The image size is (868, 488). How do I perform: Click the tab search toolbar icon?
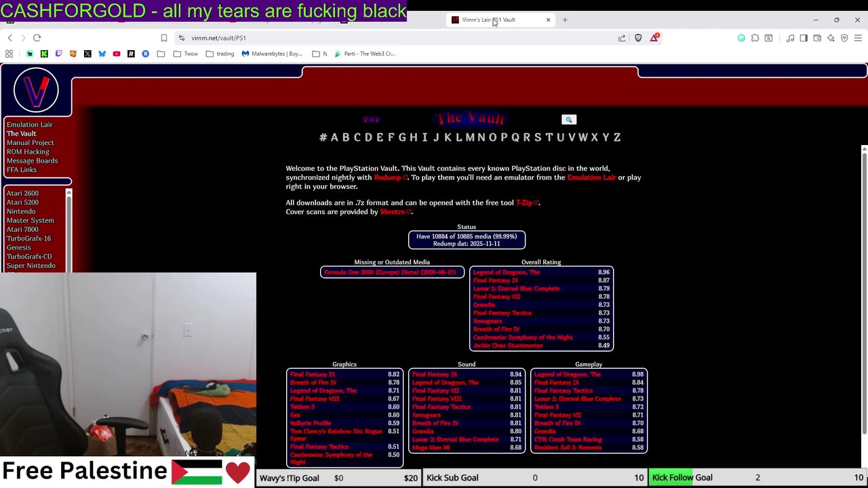pos(768,38)
